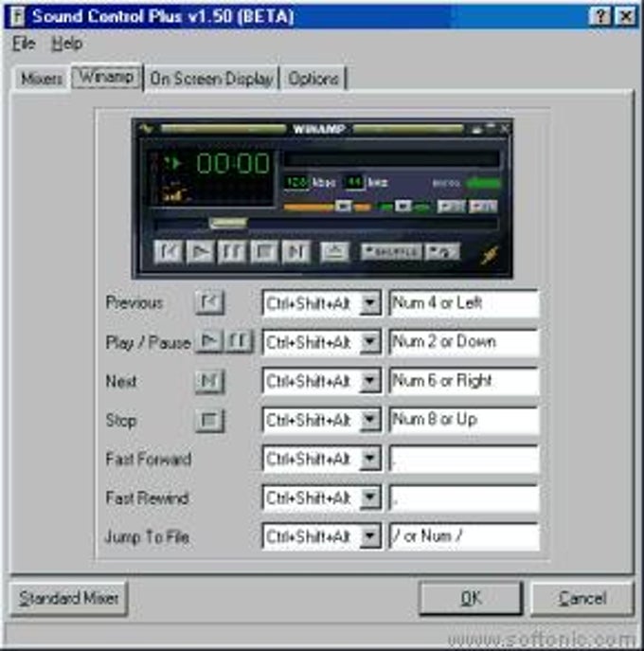Image resolution: width=644 pixels, height=651 pixels.
Task: Confirm with the OK button
Action: 471,598
